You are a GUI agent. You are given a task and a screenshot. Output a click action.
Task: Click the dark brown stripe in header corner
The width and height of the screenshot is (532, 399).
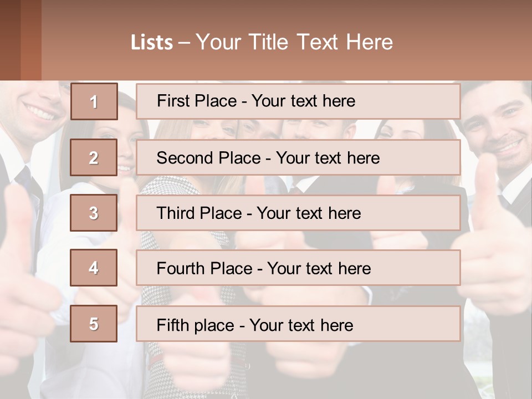pyautogui.click(x=10, y=40)
